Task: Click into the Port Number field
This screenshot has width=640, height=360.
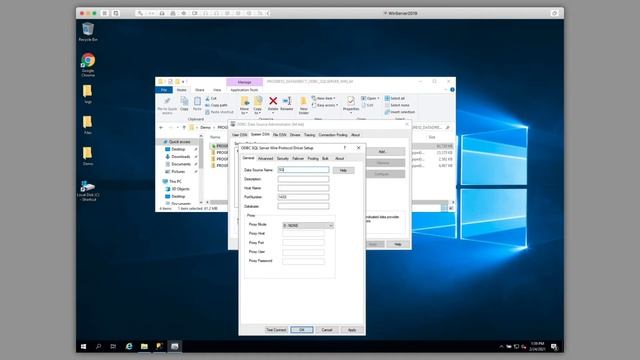Action: (303, 197)
